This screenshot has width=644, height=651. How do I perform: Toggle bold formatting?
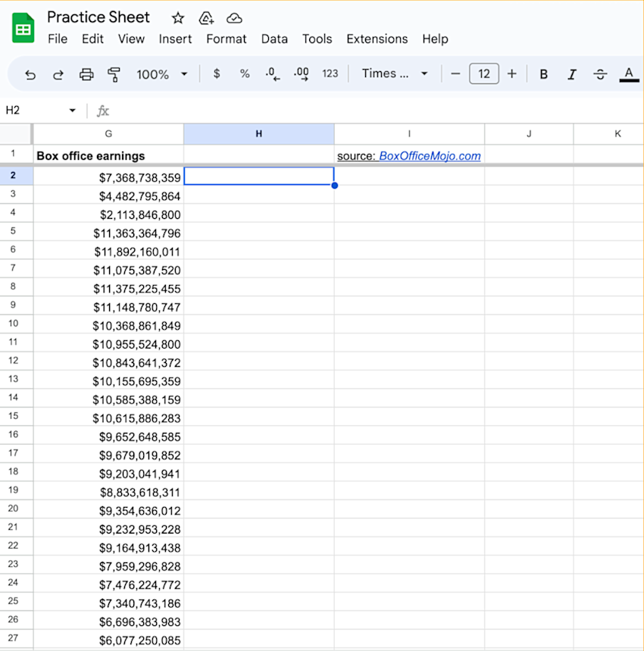click(x=543, y=74)
